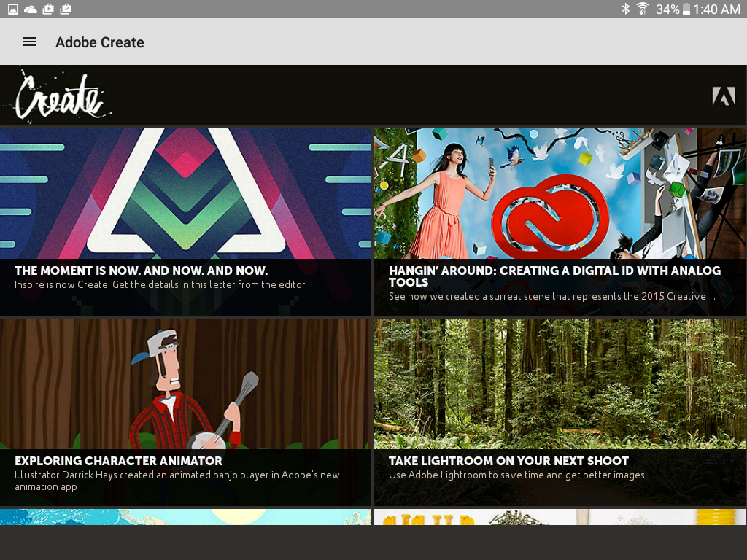Open 'TAKE LIGHTROOM ON YOUR NEXT SHOOT' headline
This screenshot has height=560, width=747.
508,461
